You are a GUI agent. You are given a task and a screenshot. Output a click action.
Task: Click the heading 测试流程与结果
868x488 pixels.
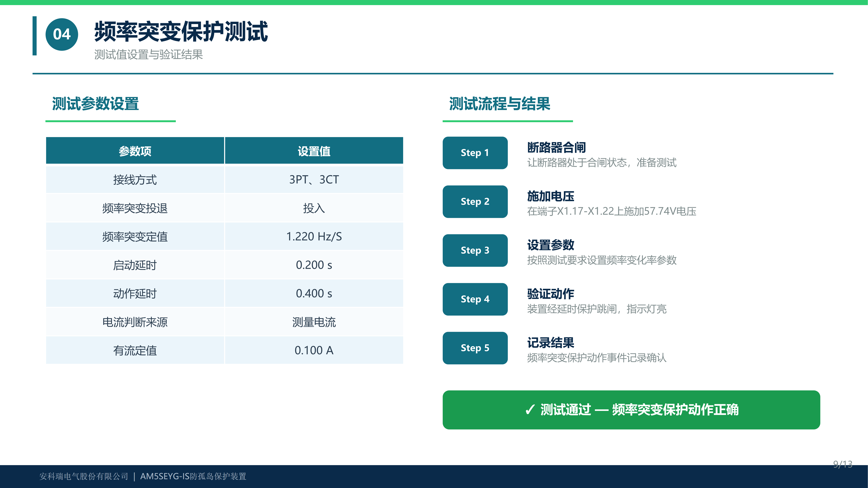[x=499, y=103]
